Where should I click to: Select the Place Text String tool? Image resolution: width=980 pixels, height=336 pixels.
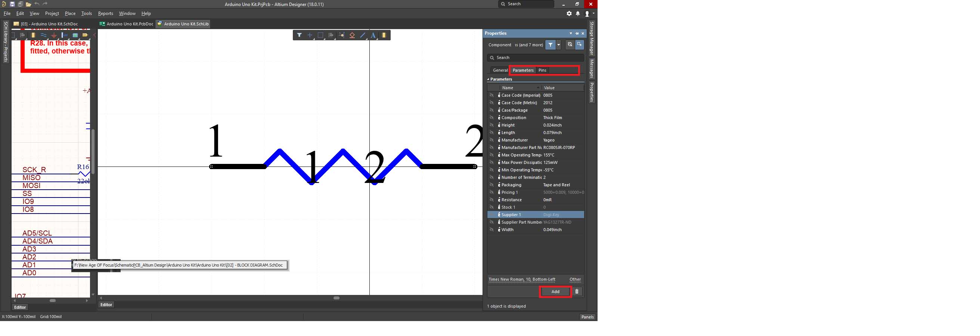point(373,35)
